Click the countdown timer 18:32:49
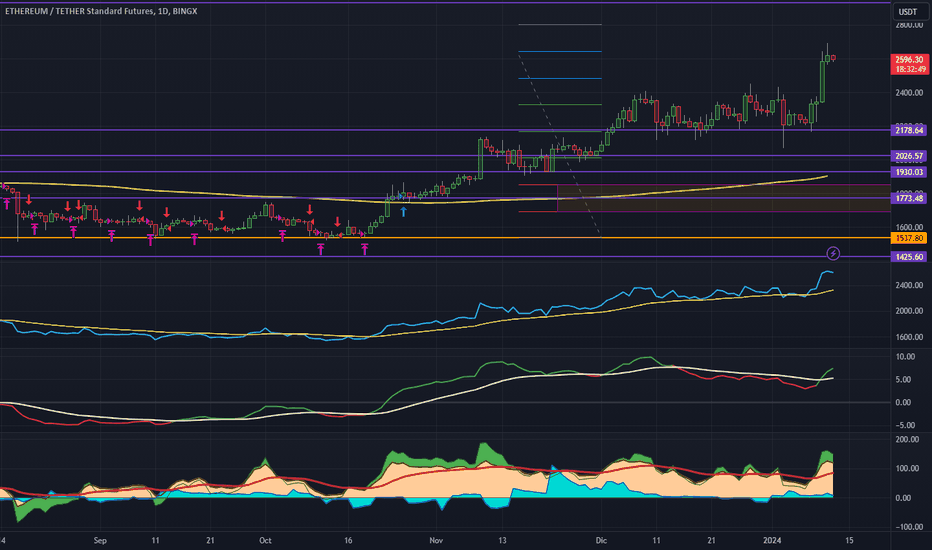The width and height of the screenshot is (932, 550). 909,69
